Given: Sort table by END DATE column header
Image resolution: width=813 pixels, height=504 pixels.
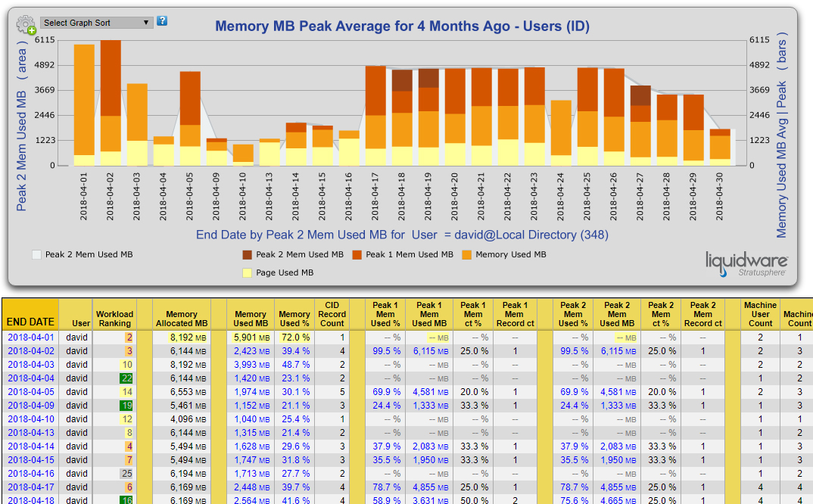Looking at the screenshot, I should [30, 322].
